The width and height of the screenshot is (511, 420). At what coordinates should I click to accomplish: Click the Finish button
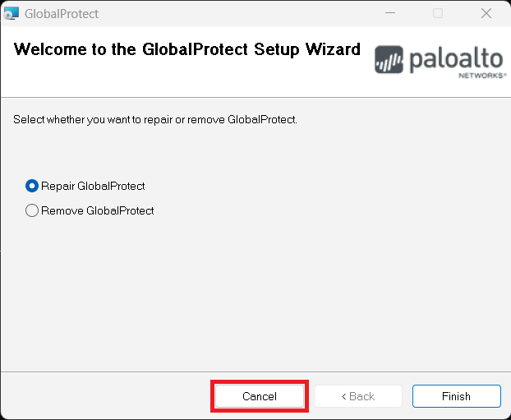click(456, 396)
